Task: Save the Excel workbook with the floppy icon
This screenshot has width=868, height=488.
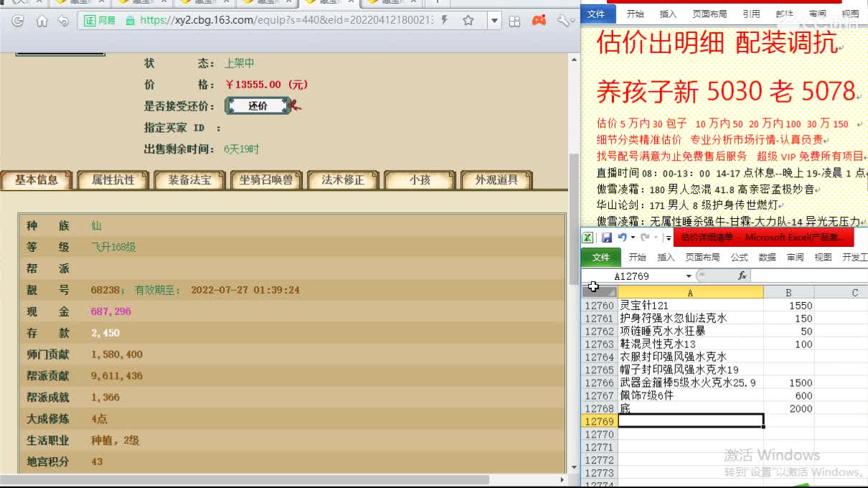Action: pos(607,238)
